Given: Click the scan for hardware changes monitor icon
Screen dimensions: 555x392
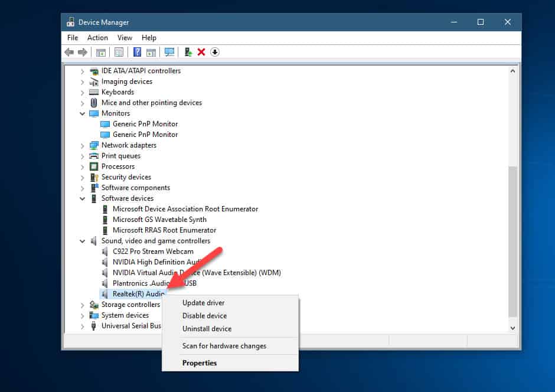Looking at the screenshot, I should coord(169,53).
